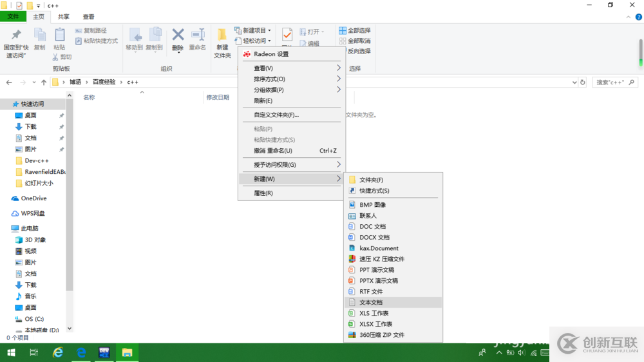This screenshot has height=362, width=644.
Task: Click 全部取消 select none button
Action: (x=355, y=41)
